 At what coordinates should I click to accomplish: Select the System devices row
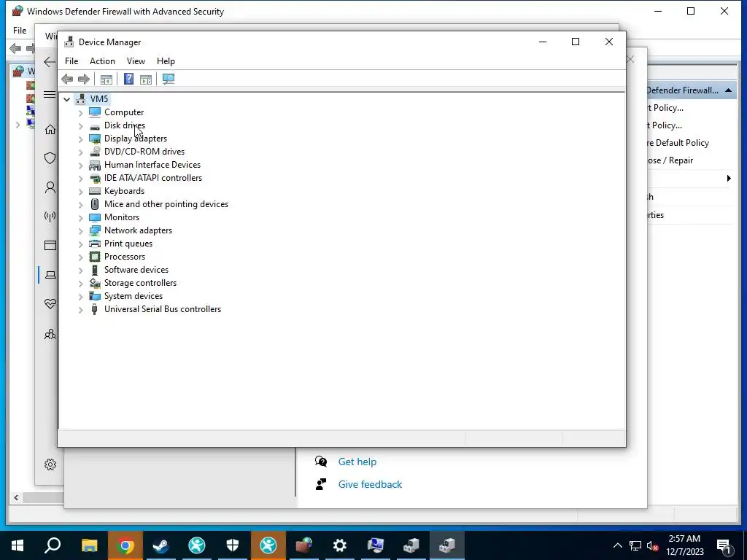point(133,296)
